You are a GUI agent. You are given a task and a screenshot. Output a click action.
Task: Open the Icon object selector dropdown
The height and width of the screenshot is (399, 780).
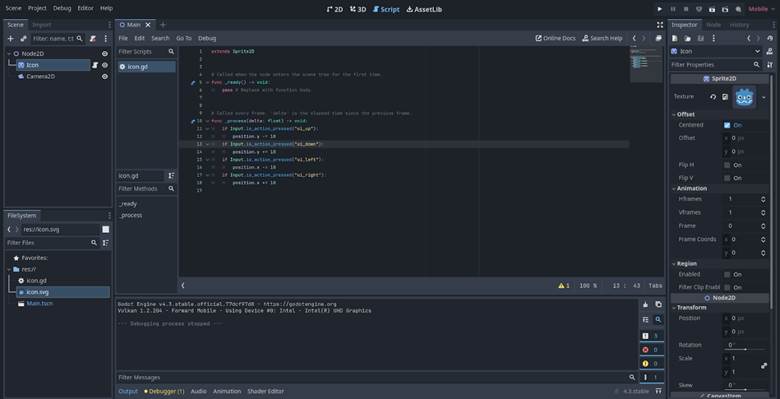(757, 51)
